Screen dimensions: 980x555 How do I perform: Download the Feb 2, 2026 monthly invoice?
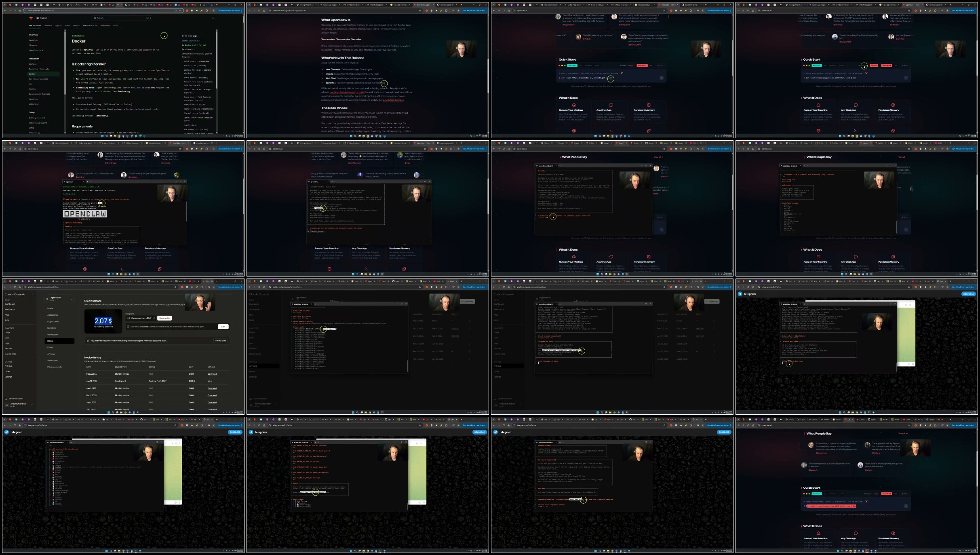point(212,374)
